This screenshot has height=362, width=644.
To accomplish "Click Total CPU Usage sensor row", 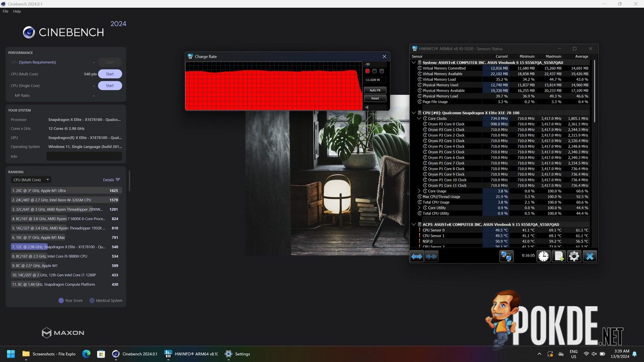I will click(x=500, y=202).
